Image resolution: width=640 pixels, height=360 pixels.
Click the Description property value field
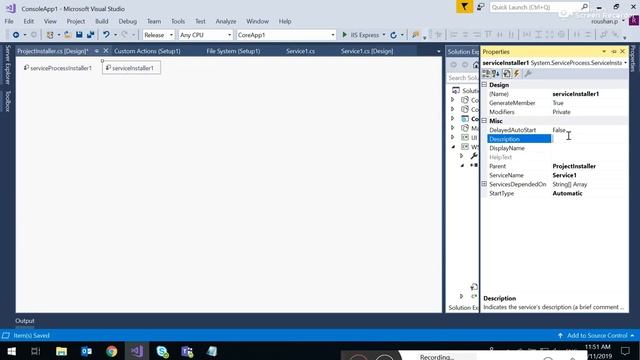(590, 139)
